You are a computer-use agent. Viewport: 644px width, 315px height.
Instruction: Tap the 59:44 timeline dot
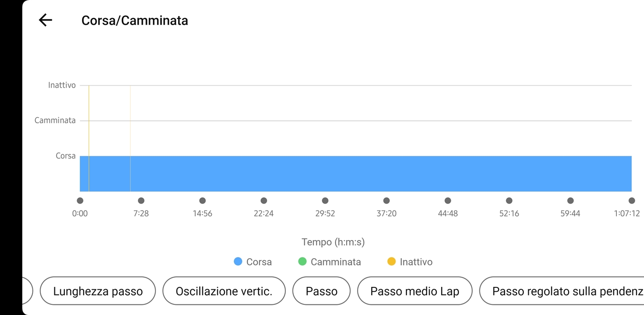click(571, 201)
